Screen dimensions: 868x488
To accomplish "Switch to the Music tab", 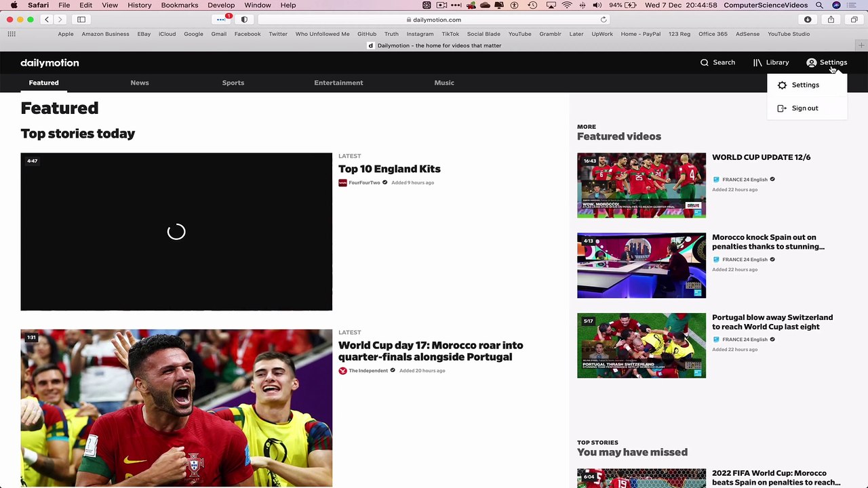I will 444,83.
